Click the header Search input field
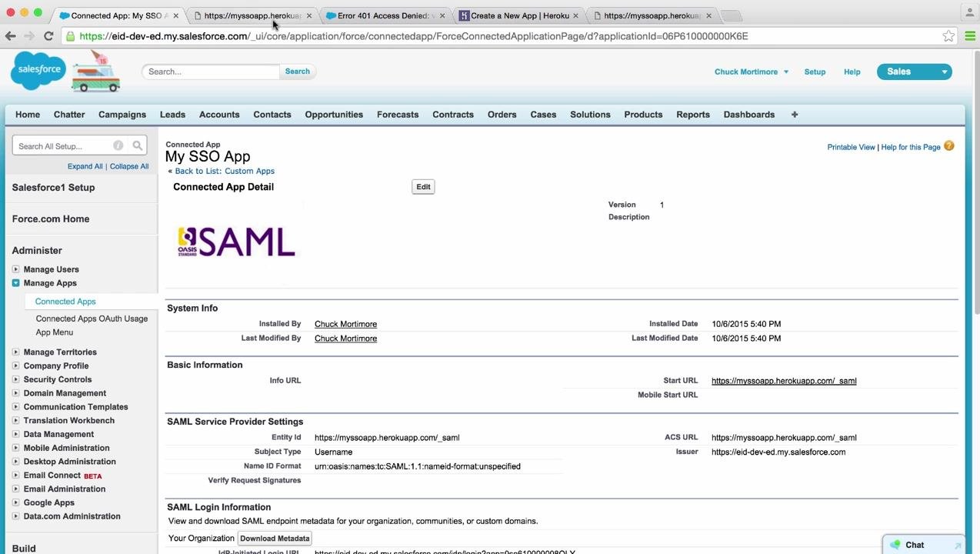This screenshot has height=554, width=980. click(x=211, y=72)
